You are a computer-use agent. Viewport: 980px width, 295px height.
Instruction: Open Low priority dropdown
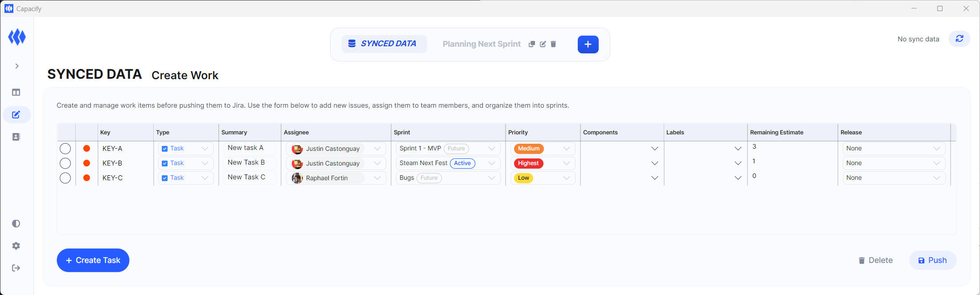click(543, 178)
